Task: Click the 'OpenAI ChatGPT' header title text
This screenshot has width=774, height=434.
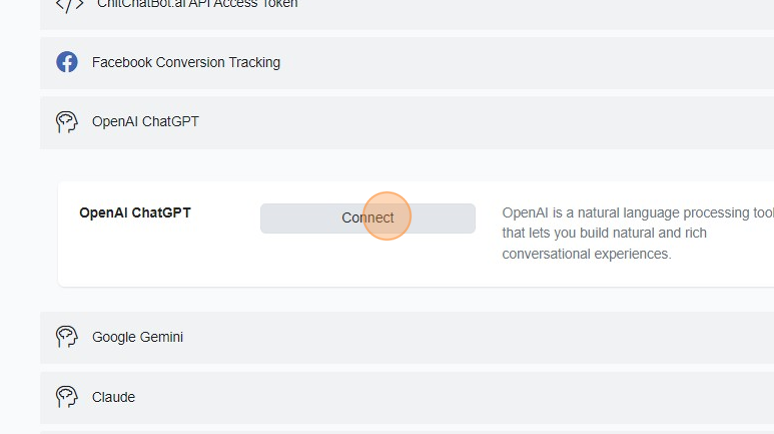Action: tap(145, 122)
